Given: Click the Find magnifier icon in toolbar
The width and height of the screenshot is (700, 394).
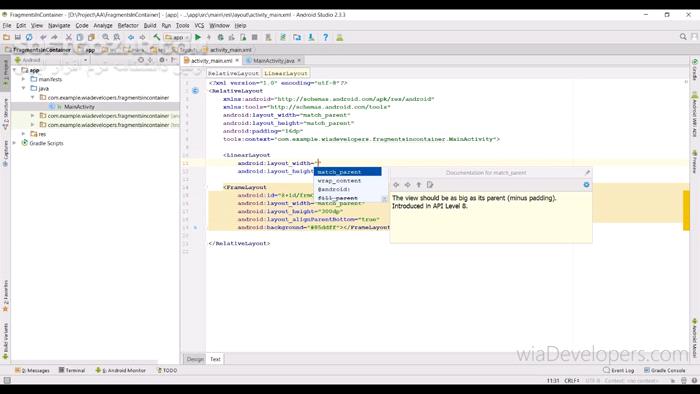Looking at the screenshot, I should click(x=106, y=37).
